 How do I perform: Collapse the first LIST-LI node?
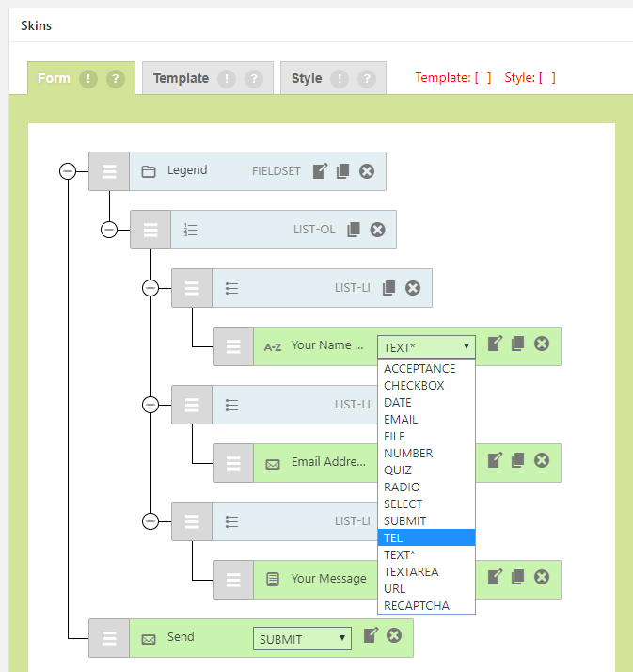(x=150, y=288)
